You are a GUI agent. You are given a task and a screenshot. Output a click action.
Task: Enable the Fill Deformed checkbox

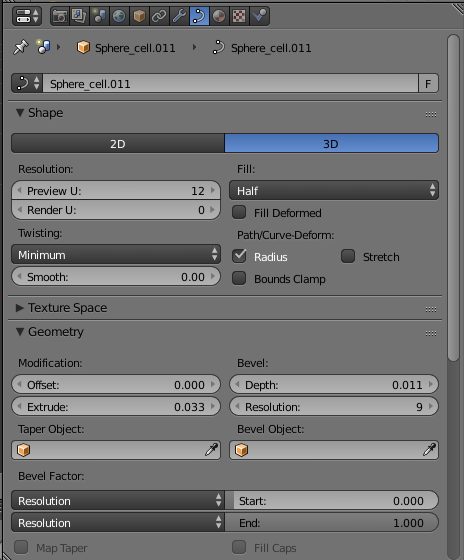coord(239,212)
